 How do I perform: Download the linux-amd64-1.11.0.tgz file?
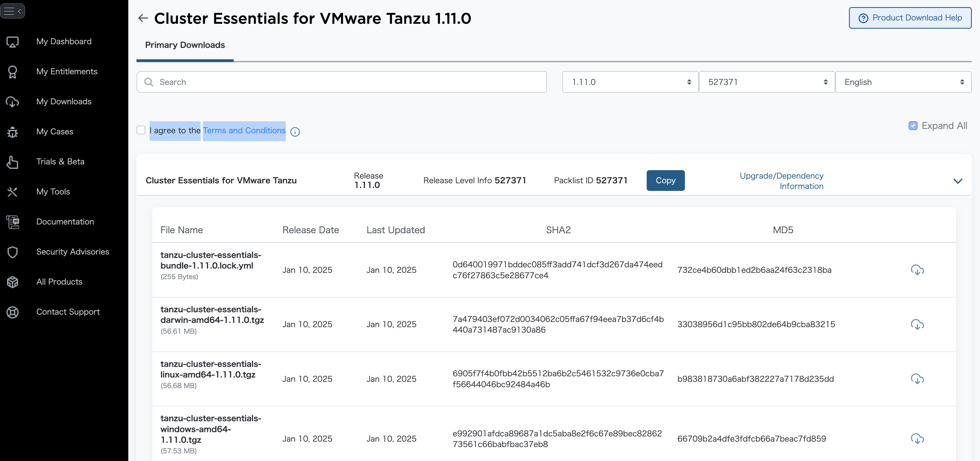coord(917,379)
